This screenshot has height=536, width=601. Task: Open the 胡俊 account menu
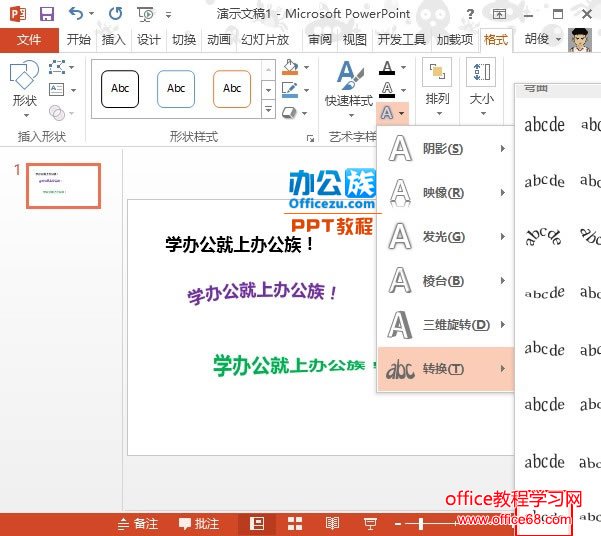[542, 39]
